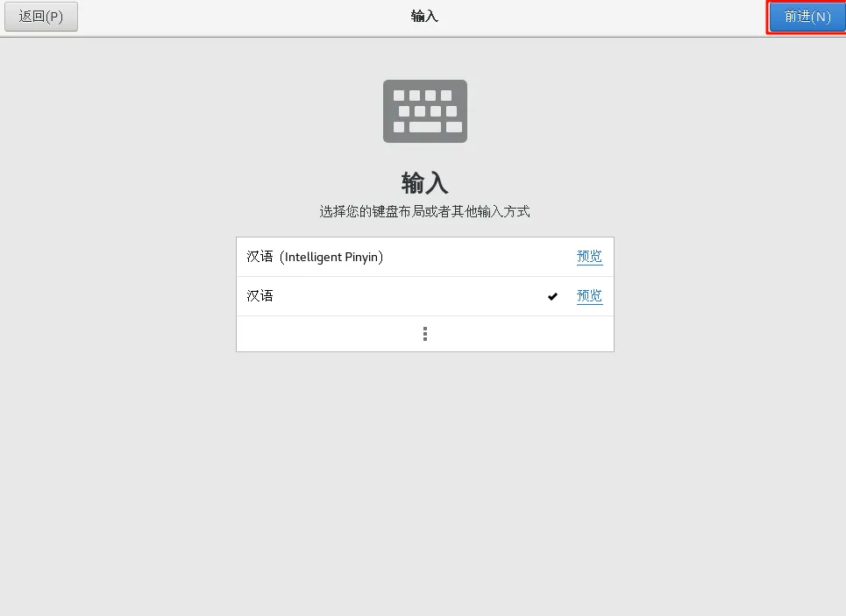The image size is (846, 616).
Task: Select the plain 汉语 keyboard layout row
Action: pyautogui.click(x=425, y=296)
